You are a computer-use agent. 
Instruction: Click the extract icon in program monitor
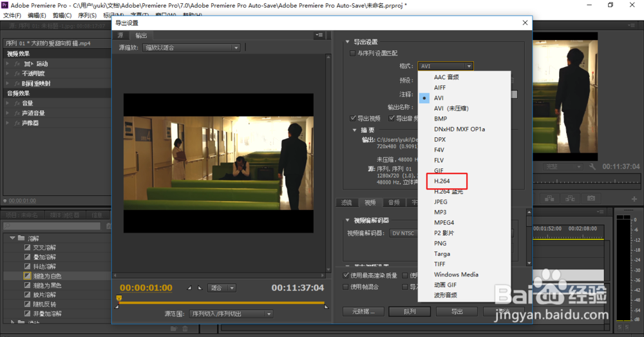(x=570, y=198)
